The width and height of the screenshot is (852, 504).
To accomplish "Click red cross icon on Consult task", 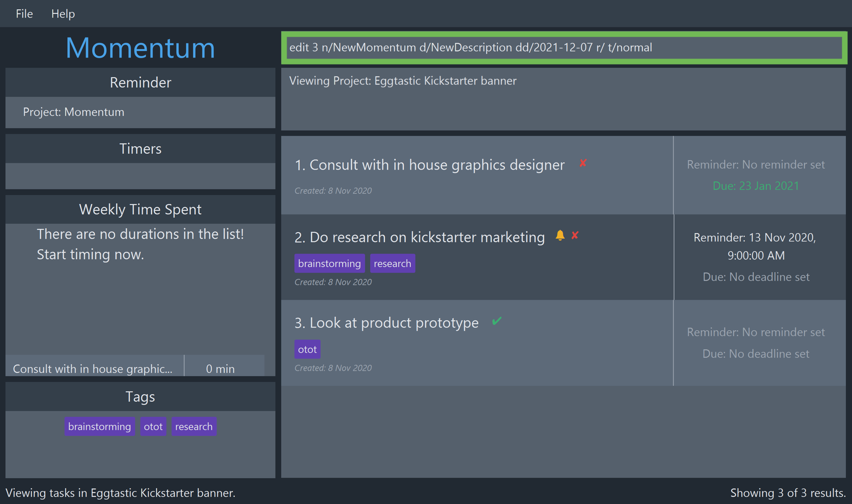I will 583,163.
